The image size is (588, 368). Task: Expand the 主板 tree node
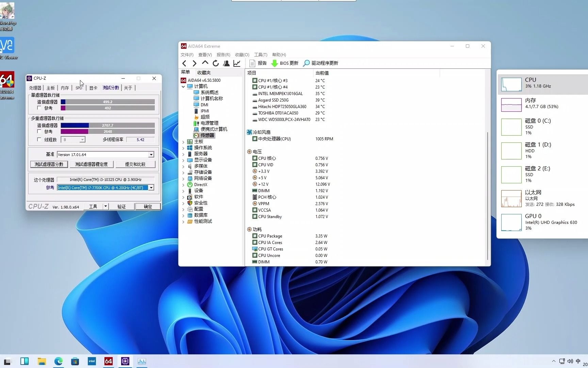pos(183,142)
